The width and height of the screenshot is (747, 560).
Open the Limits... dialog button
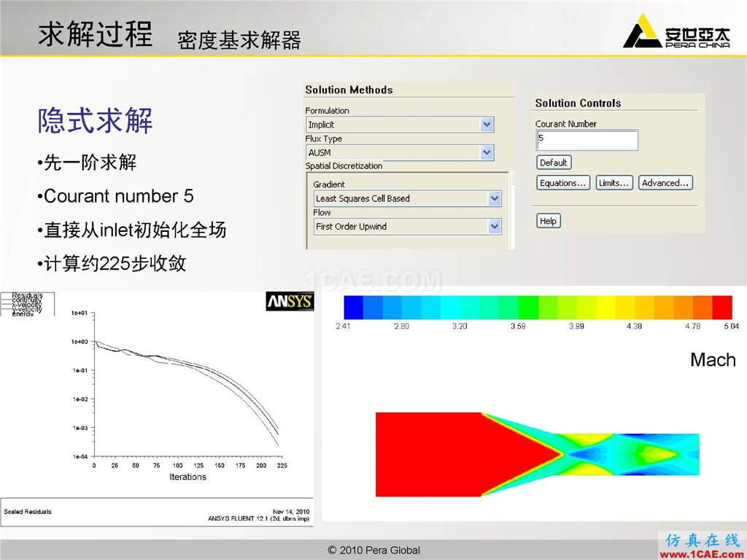click(614, 183)
